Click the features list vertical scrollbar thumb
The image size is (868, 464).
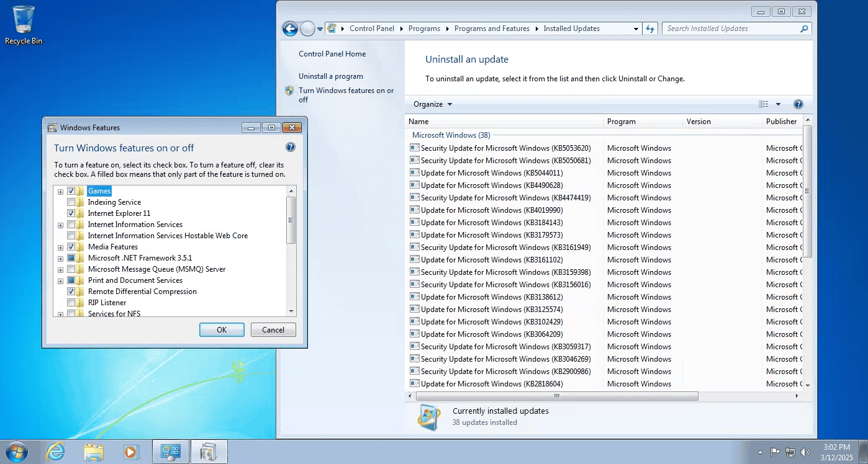click(x=291, y=220)
